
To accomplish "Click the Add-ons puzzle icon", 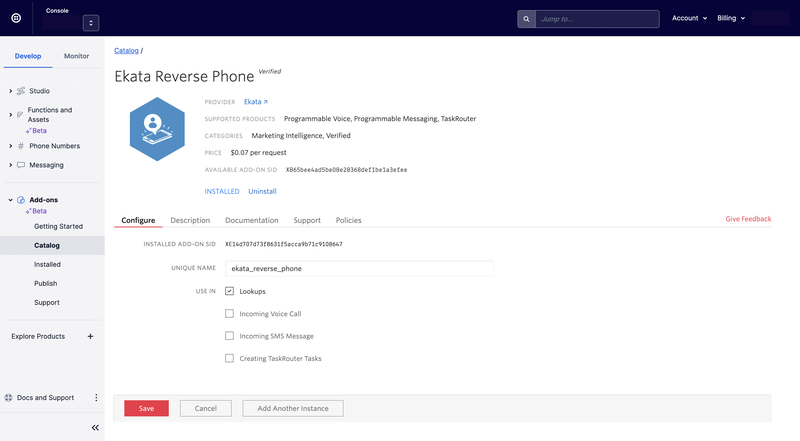I will click(x=21, y=200).
